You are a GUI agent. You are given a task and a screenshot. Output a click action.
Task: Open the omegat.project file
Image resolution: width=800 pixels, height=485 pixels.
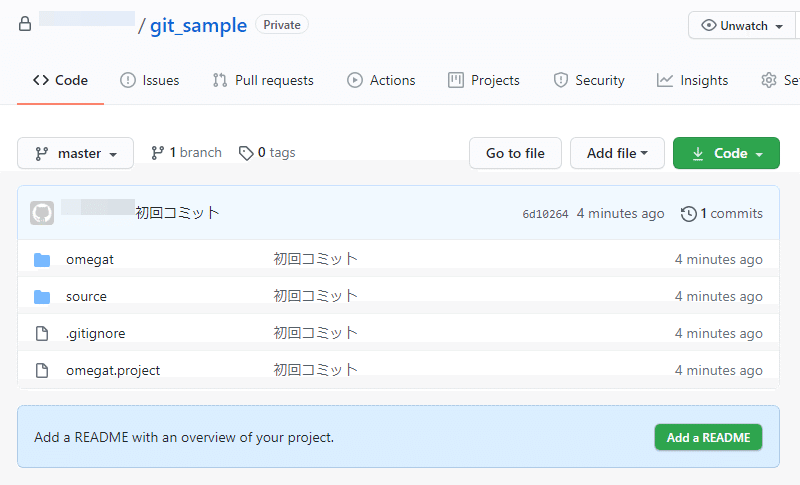tap(113, 370)
